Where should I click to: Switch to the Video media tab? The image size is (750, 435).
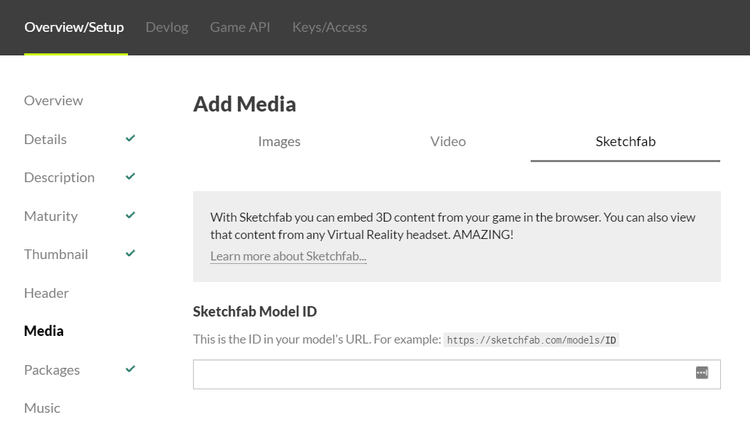448,141
